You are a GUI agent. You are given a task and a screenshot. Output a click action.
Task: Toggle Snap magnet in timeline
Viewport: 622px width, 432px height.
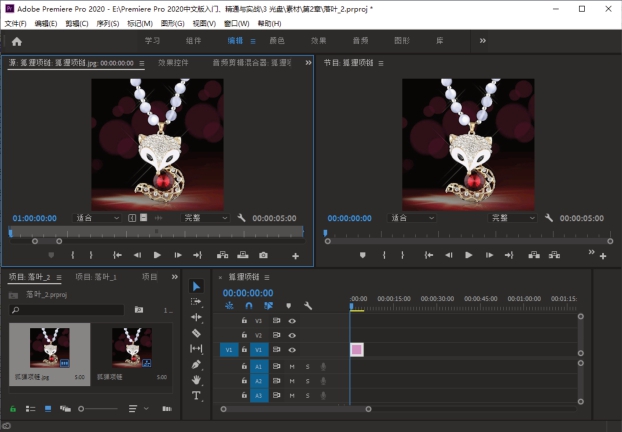249,305
